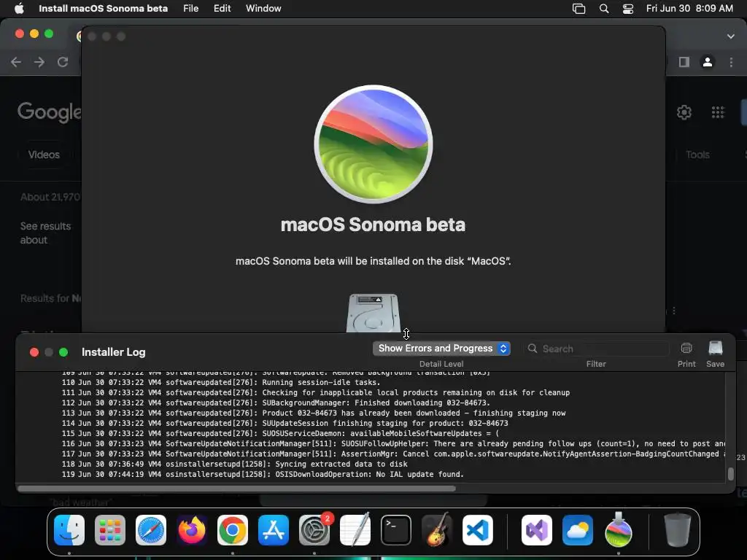Select the Videos filter in Google
This screenshot has height=560, width=747.
coord(44,155)
